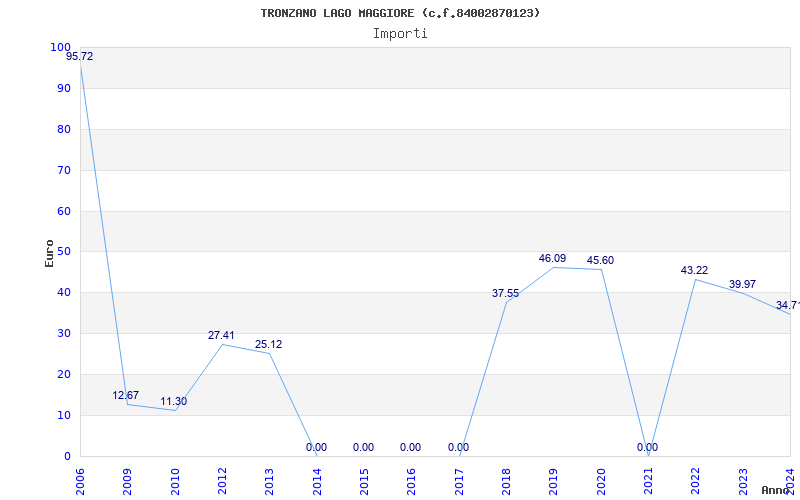
Task: Click the y-axis tick 80
Action: click(64, 130)
